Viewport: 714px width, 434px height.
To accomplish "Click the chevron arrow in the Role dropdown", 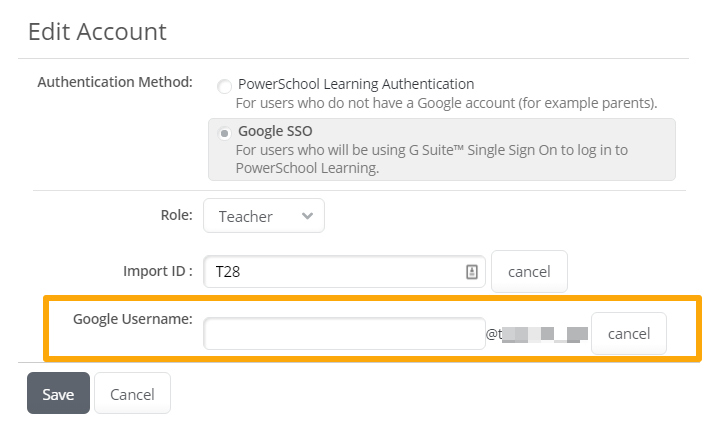I will [x=307, y=216].
